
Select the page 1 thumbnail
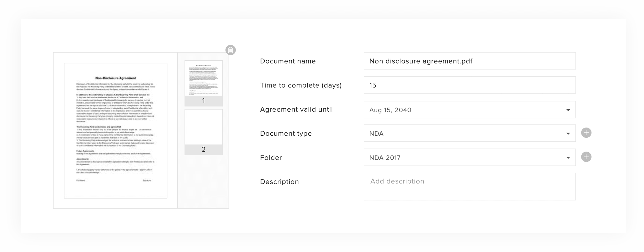(x=204, y=78)
